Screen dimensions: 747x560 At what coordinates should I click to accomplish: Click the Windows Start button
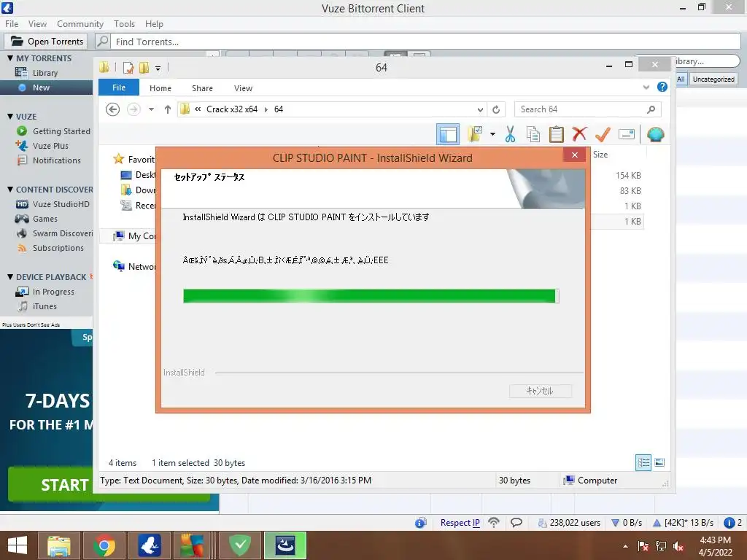tap(18, 545)
